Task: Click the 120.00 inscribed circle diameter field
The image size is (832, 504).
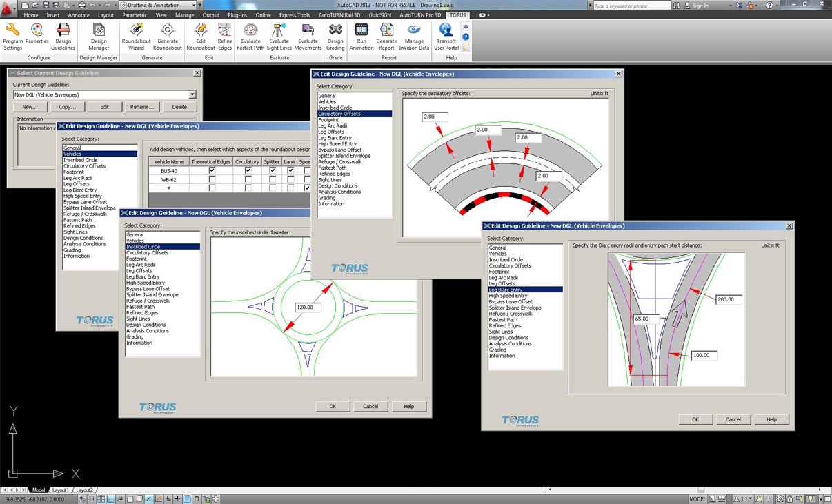Action: [x=308, y=308]
